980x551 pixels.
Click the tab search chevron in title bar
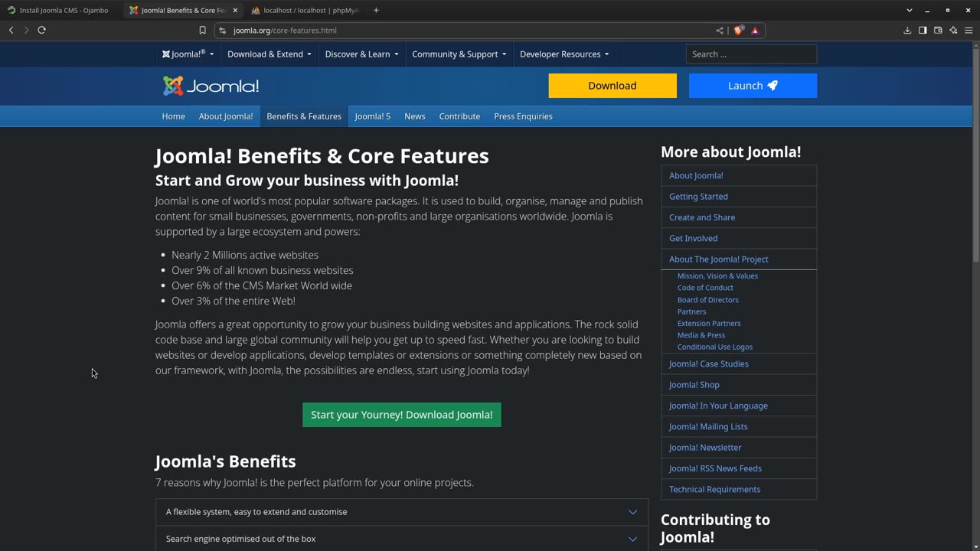pyautogui.click(x=910, y=10)
